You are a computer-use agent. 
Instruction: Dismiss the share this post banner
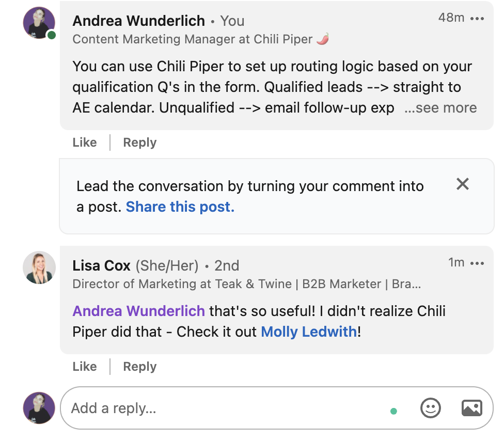pos(463,184)
